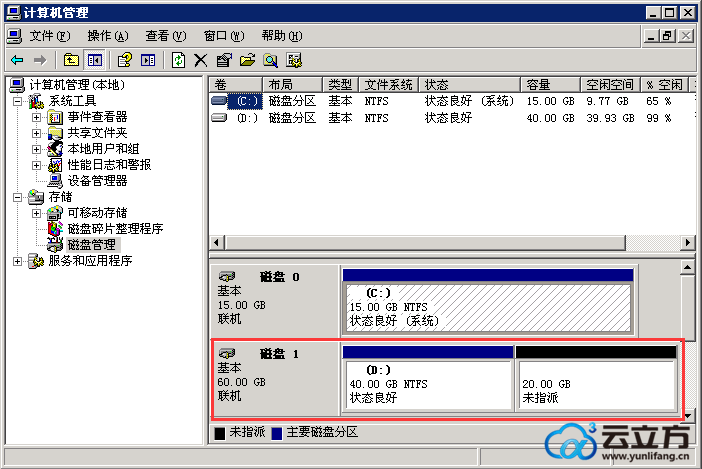Sort by the % 空闲 column header
Image resolution: width=702 pixels, height=469 pixels.
pyautogui.click(x=664, y=85)
